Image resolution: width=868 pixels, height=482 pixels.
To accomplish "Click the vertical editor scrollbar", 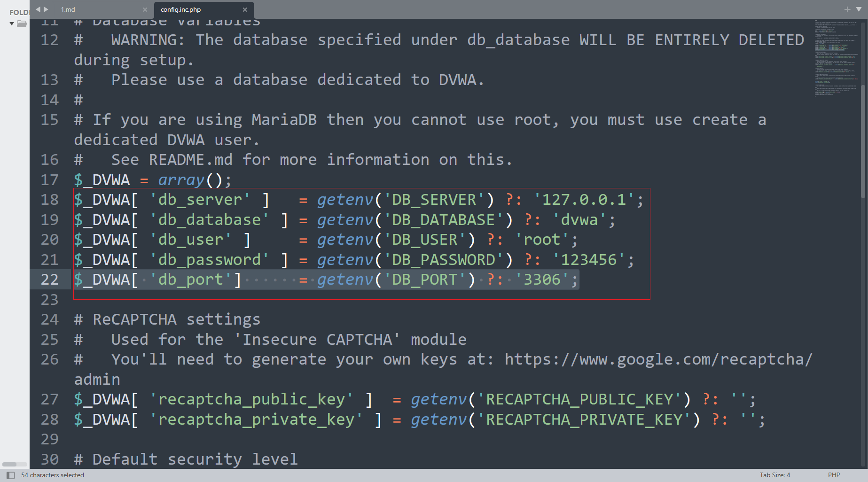I will coord(863,110).
